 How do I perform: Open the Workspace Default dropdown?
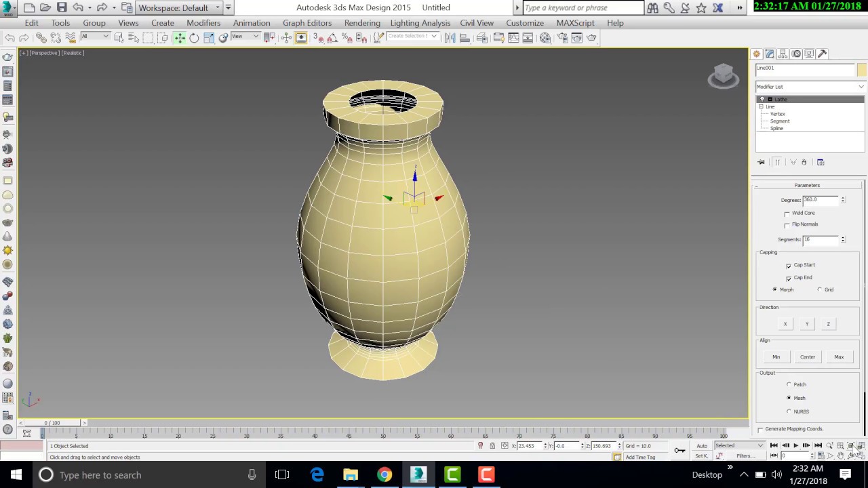click(x=179, y=7)
